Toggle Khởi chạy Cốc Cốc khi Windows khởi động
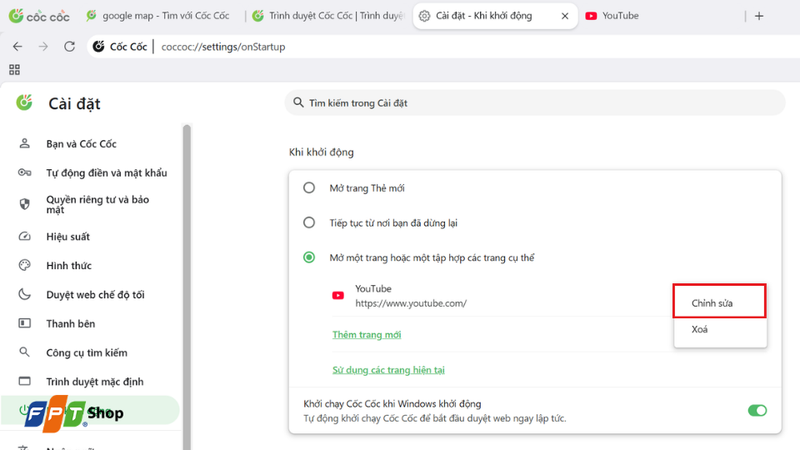800x450 pixels. coord(757,410)
